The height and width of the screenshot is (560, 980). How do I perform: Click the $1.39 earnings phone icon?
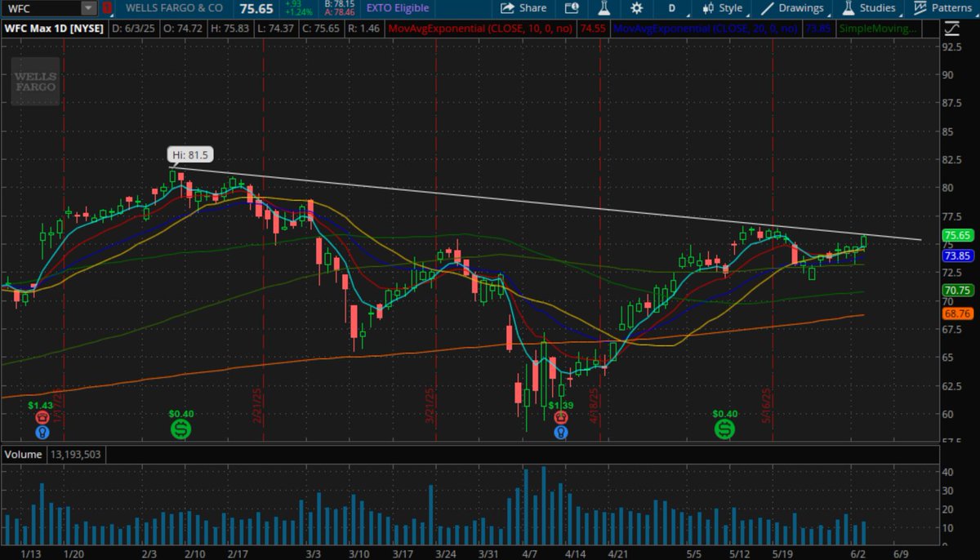tap(561, 417)
